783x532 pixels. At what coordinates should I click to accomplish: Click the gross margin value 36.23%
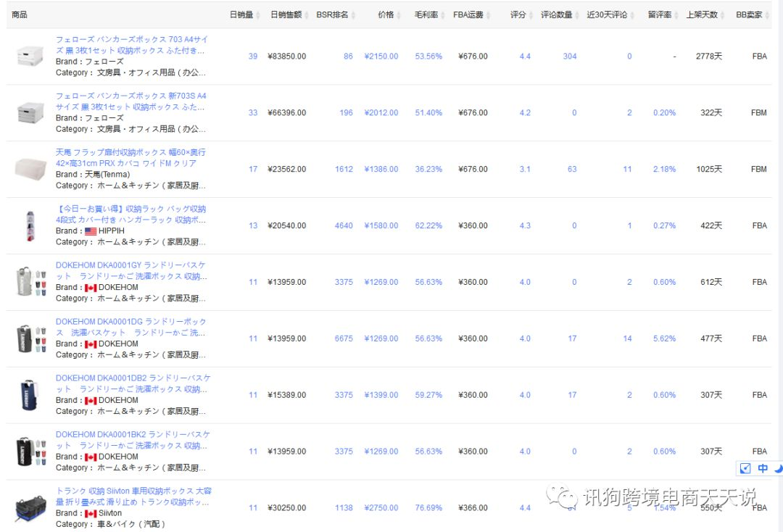pos(428,169)
